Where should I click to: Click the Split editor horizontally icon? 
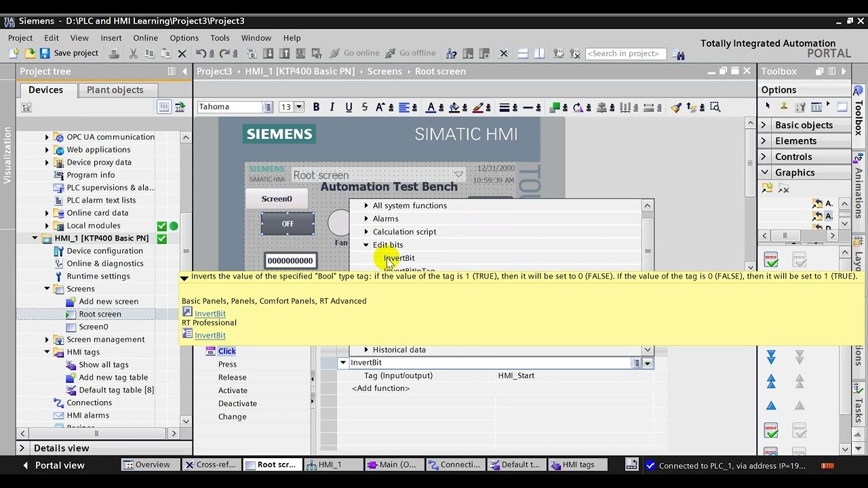(x=523, y=53)
